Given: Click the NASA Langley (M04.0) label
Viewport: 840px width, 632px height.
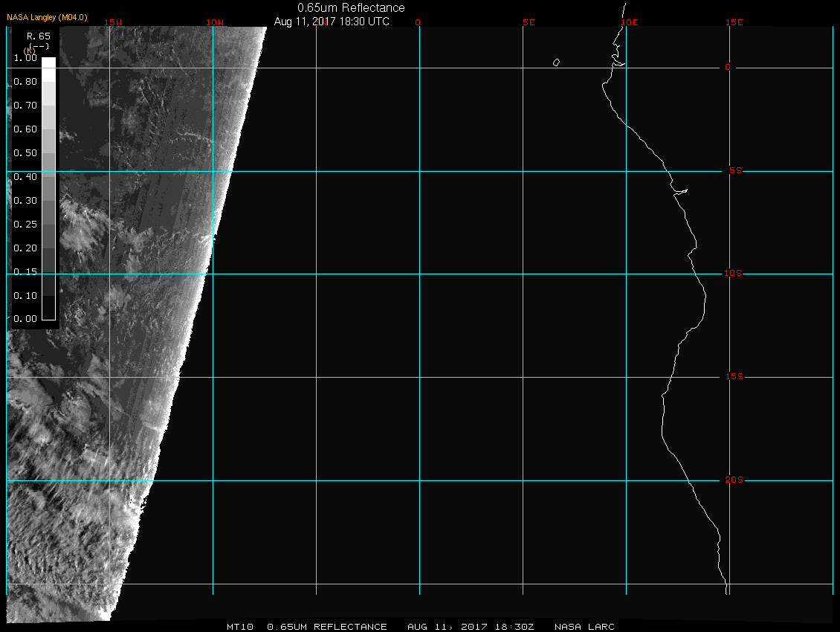Looking at the screenshot, I should point(47,17).
